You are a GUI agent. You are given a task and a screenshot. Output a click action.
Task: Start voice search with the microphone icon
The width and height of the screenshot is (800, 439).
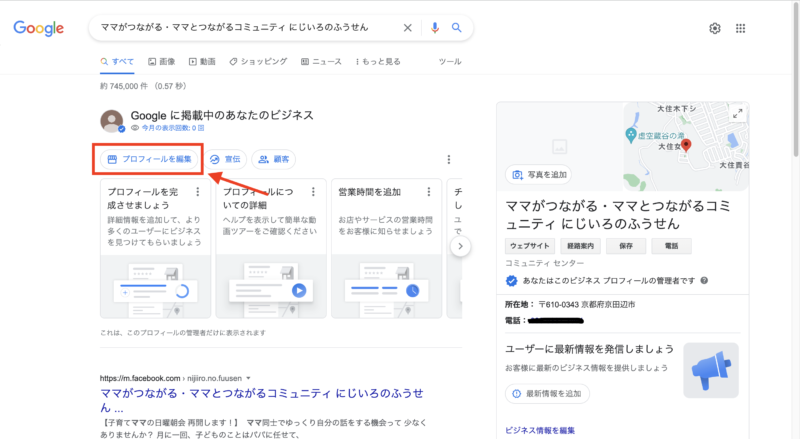coord(435,28)
